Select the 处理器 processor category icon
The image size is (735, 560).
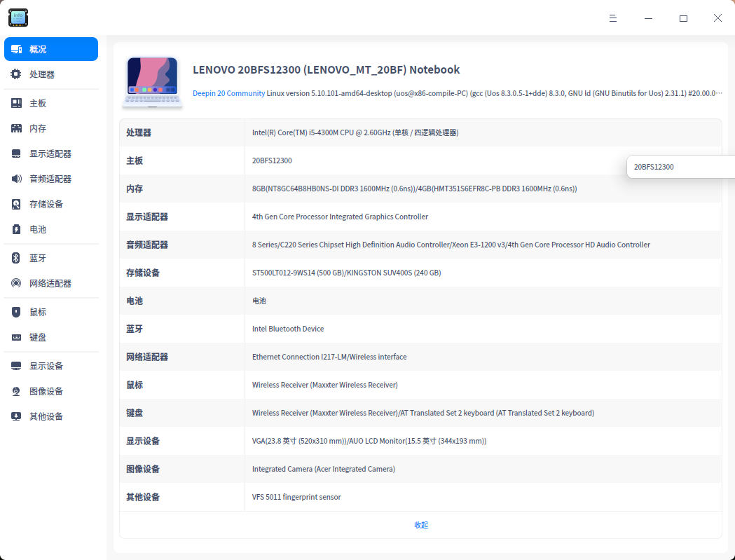[x=15, y=74]
